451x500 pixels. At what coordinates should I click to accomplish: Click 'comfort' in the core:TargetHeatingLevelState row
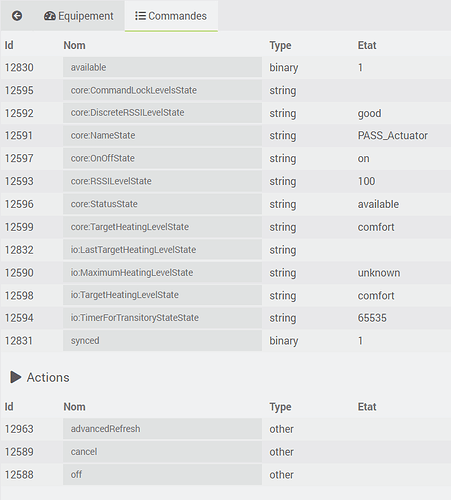click(376, 227)
